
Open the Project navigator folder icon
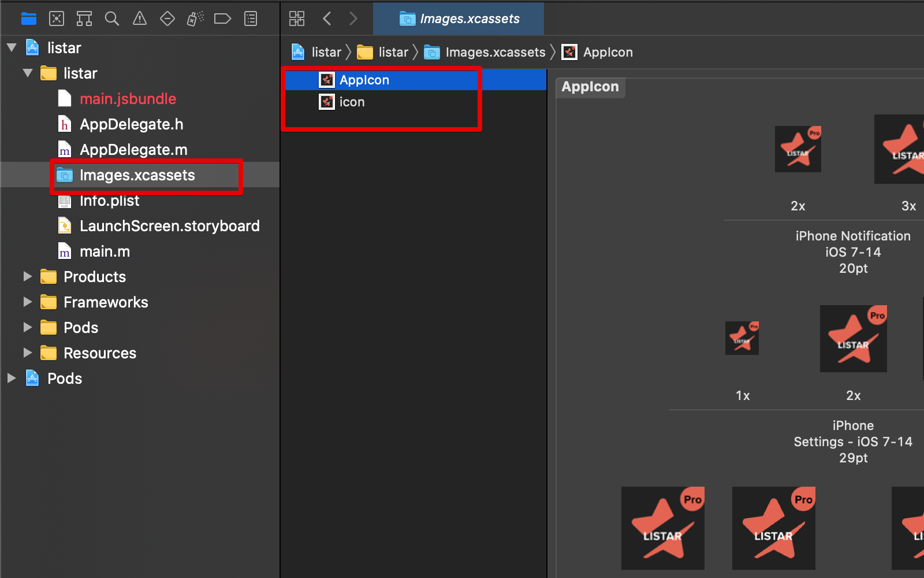[29, 19]
